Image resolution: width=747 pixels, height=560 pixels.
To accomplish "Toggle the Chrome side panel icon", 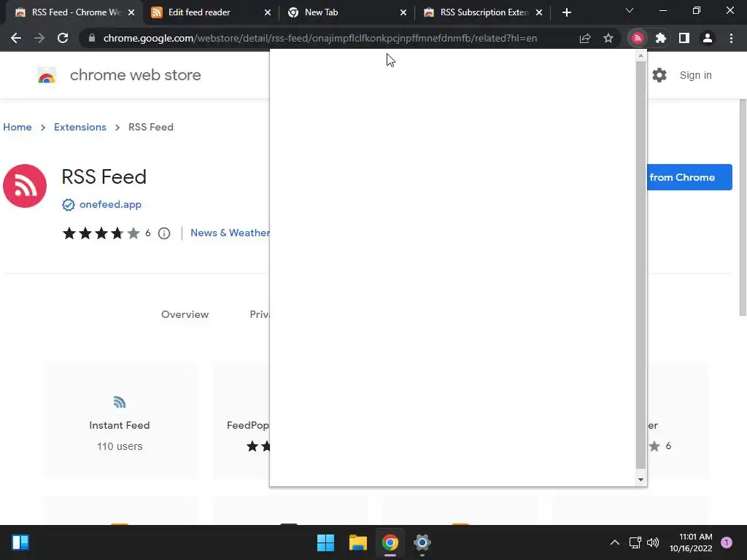I will tap(684, 38).
